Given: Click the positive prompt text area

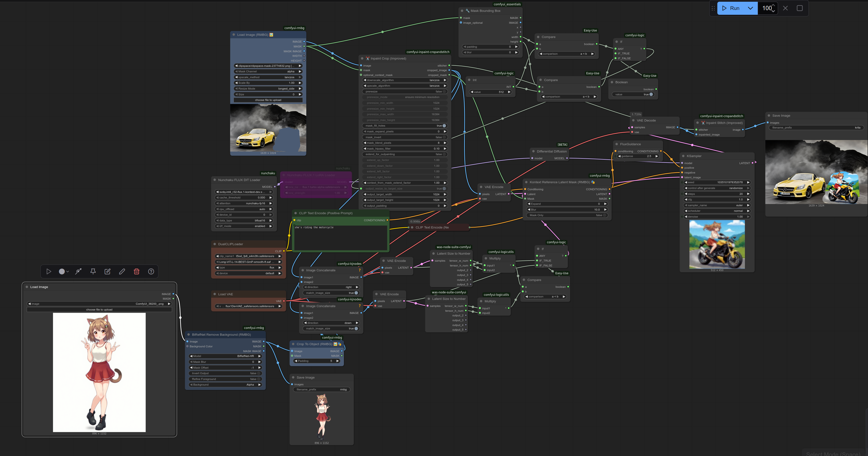Looking at the screenshot, I should tap(340, 238).
